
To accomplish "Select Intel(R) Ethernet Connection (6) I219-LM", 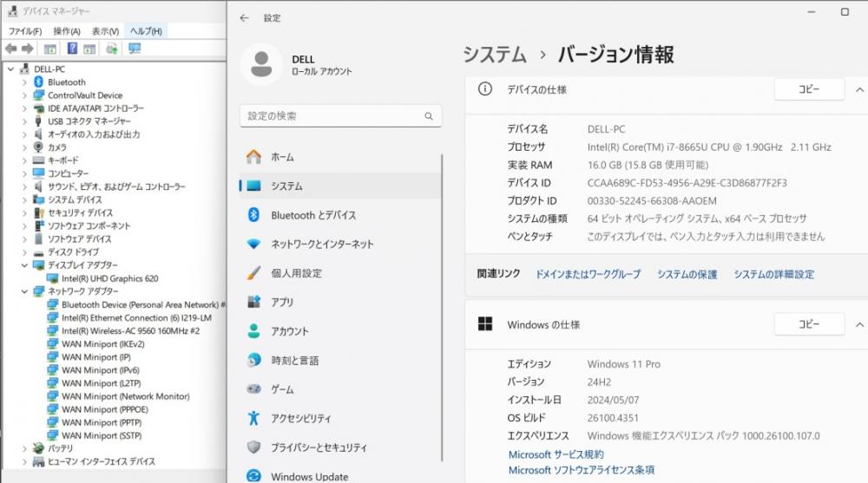I will coord(137,317).
